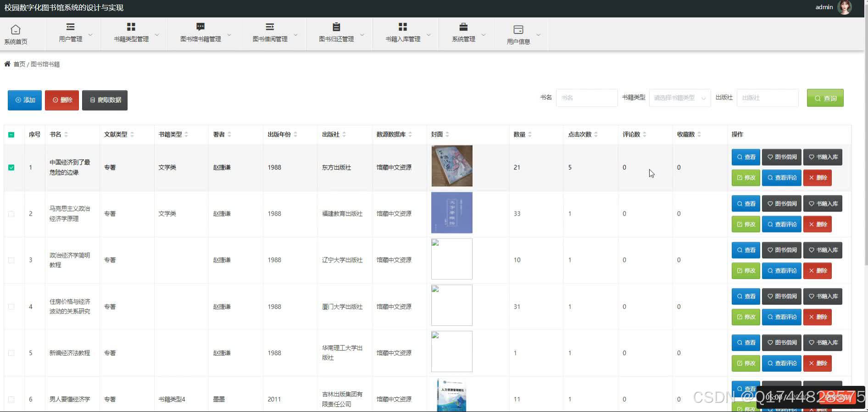Sort the table by 数源数据库 column

click(410, 134)
